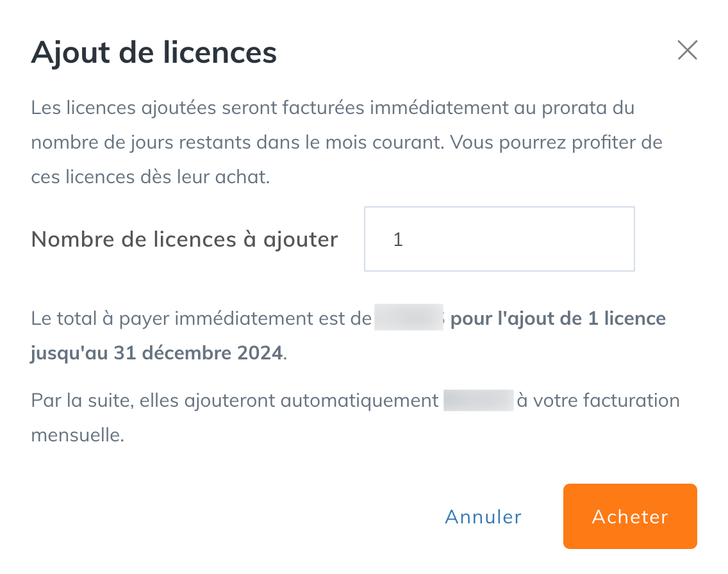728x574 pixels.
Task: Click the date jusqu'au 31 décembre 2024
Action: [157, 353]
